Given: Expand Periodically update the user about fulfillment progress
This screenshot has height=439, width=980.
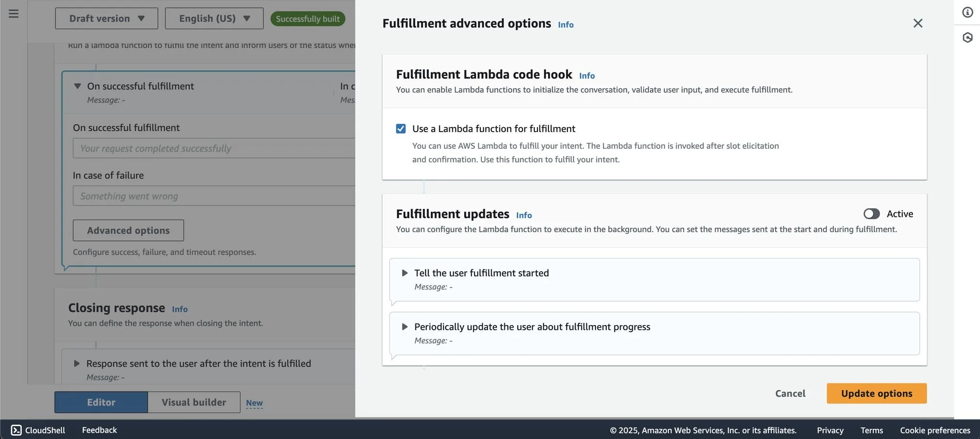Looking at the screenshot, I should (x=404, y=326).
